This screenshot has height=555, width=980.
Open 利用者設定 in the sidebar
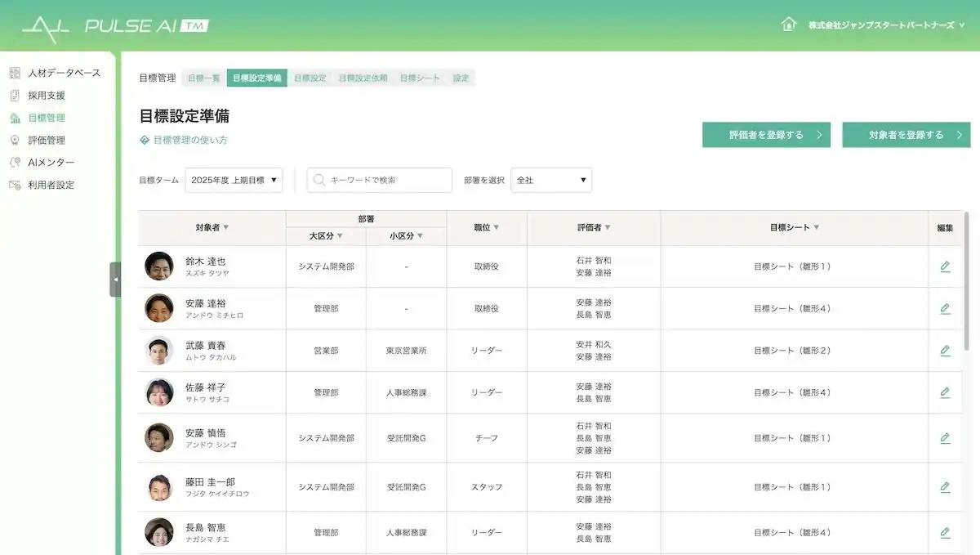(51, 186)
